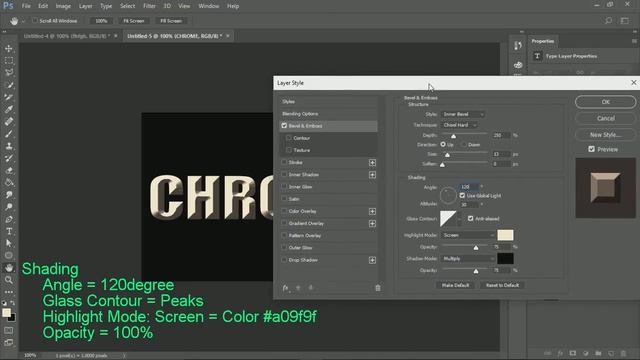The width and height of the screenshot is (640, 360).
Task: Toggle Use Global Light checkbox
Action: (462, 196)
